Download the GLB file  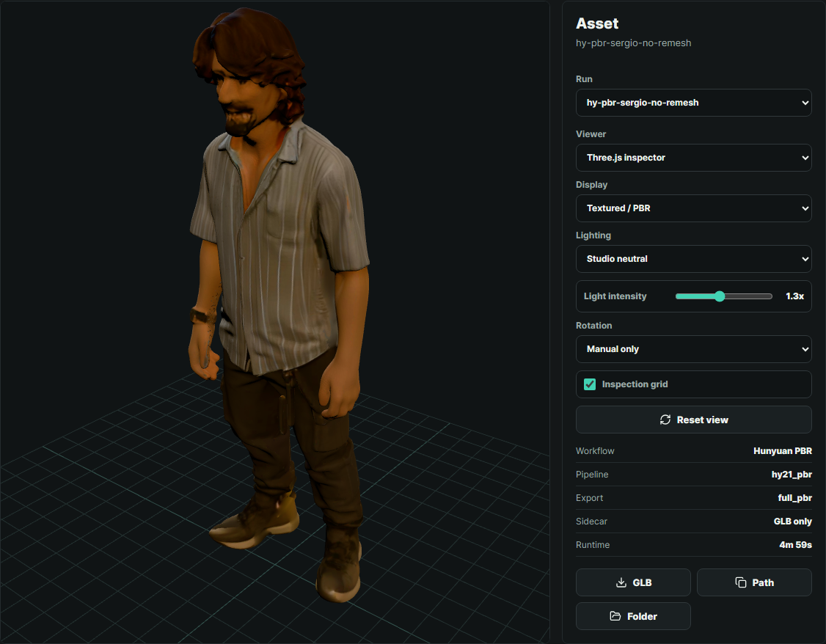point(633,582)
